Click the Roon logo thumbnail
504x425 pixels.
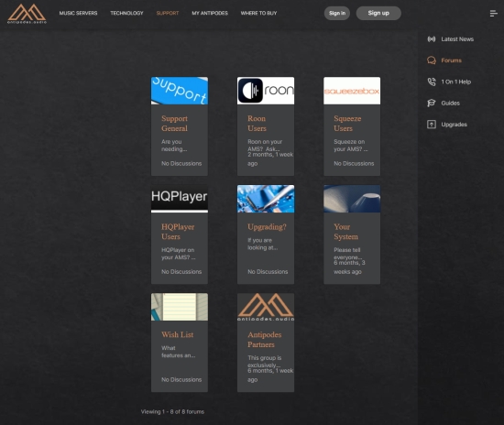266,91
